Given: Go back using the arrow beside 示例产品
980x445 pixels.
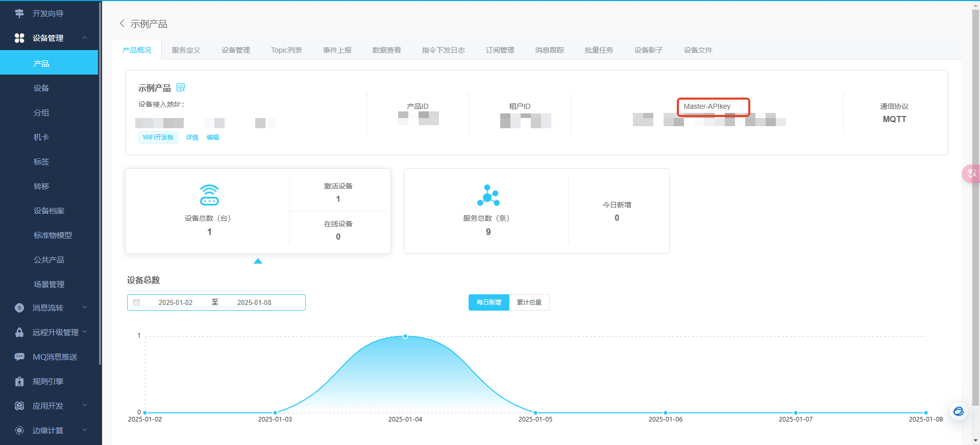Looking at the screenshot, I should pos(122,24).
